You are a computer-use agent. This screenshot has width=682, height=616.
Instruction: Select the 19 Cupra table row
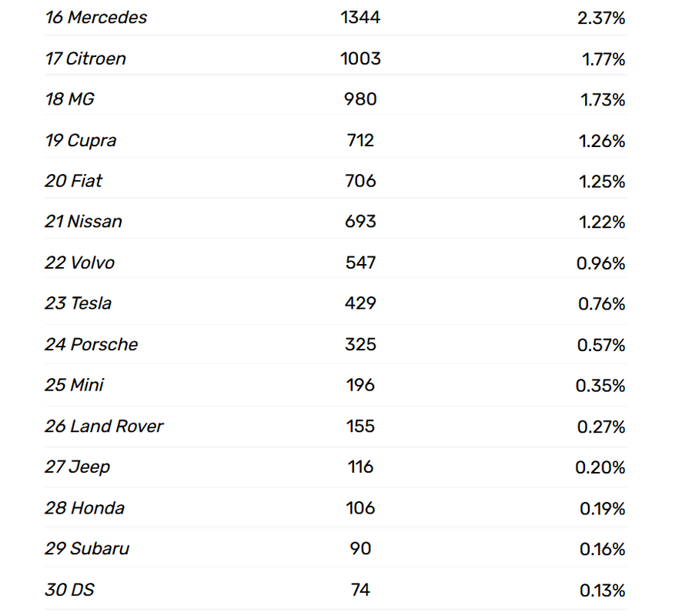pyautogui.click(x=336, y=140)
